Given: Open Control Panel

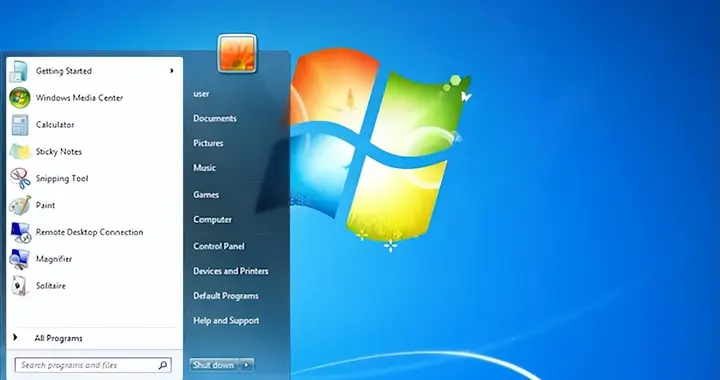Looking at the screenshot, I should pyautogui.click(x=219, y=246).
